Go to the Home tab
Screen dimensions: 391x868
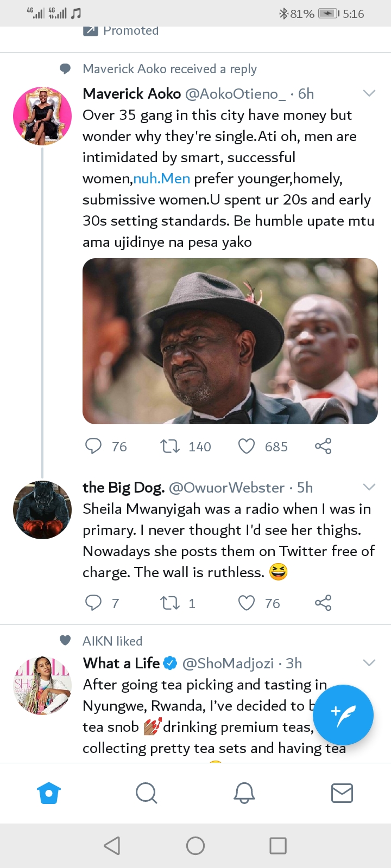coord(49,793)
